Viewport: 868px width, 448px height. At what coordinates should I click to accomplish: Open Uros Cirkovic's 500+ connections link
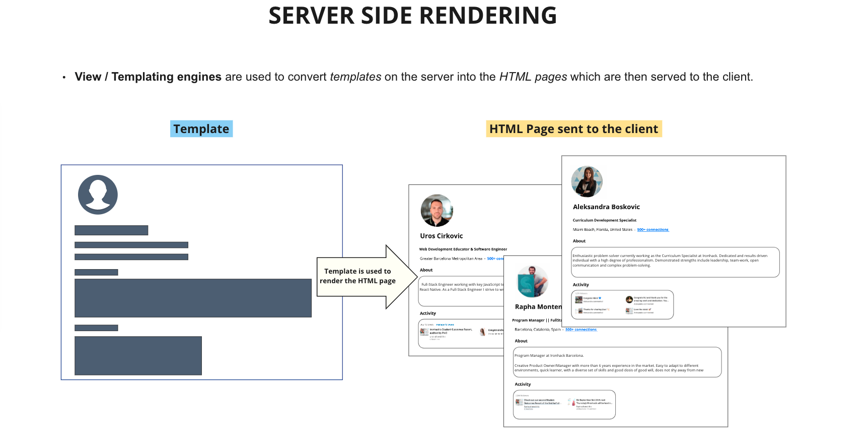pos(495,259)
